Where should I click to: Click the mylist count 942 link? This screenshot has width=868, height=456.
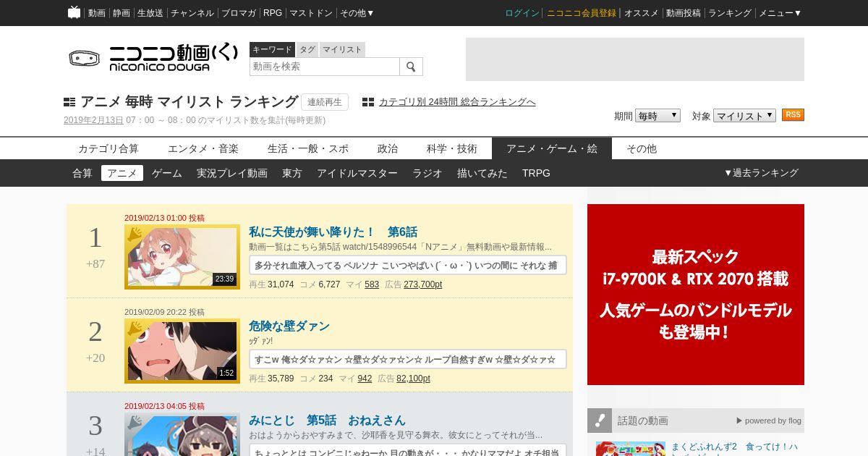[365, 379]
